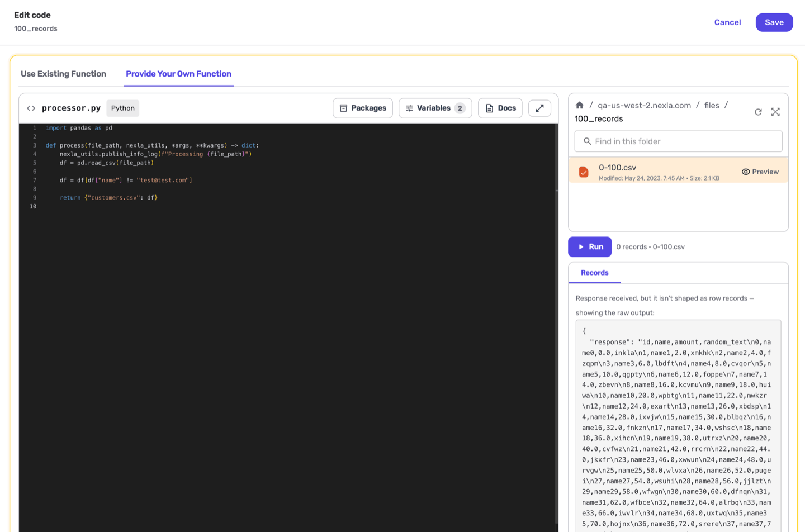Go to qa-us-west-2.nexla.com in the breadcrumb

(x=644, y=105)
